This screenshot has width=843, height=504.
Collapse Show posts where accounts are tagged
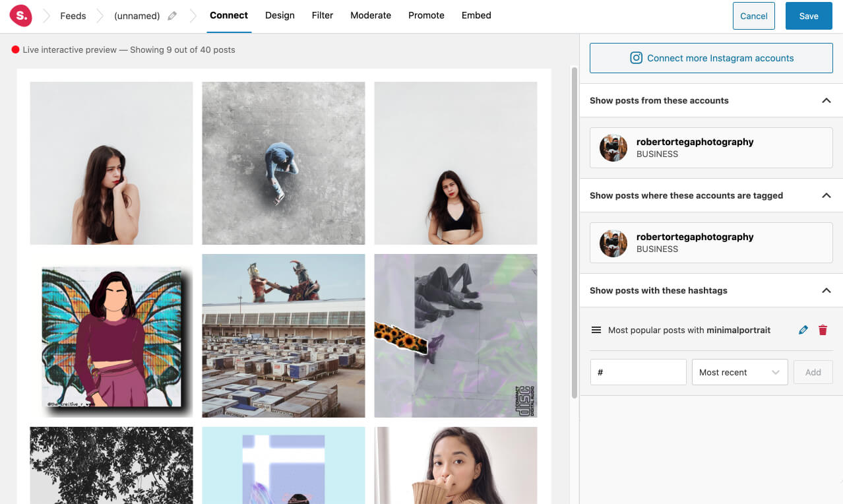[x=826, y=196]
